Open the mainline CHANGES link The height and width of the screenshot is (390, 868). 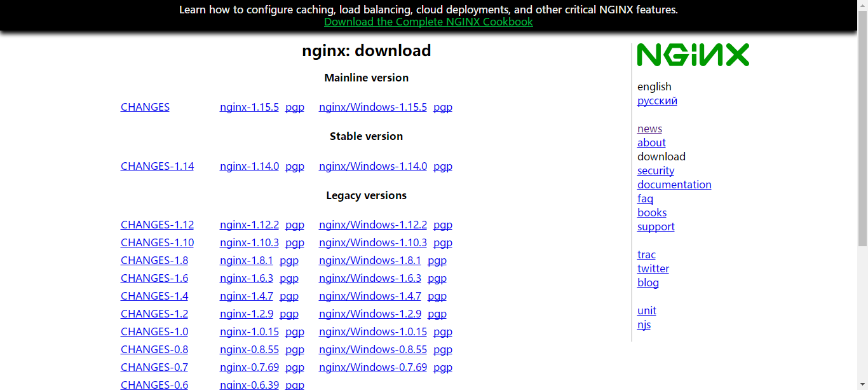click(145, 107)
